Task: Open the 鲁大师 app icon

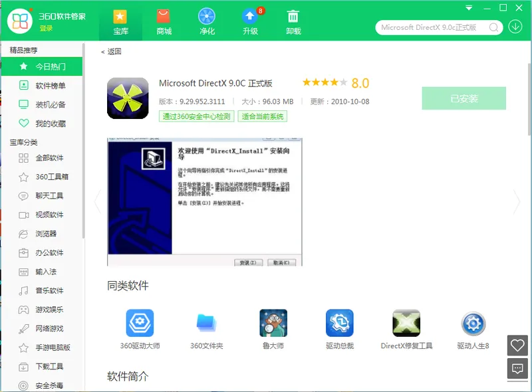Action: click(273, 323)
